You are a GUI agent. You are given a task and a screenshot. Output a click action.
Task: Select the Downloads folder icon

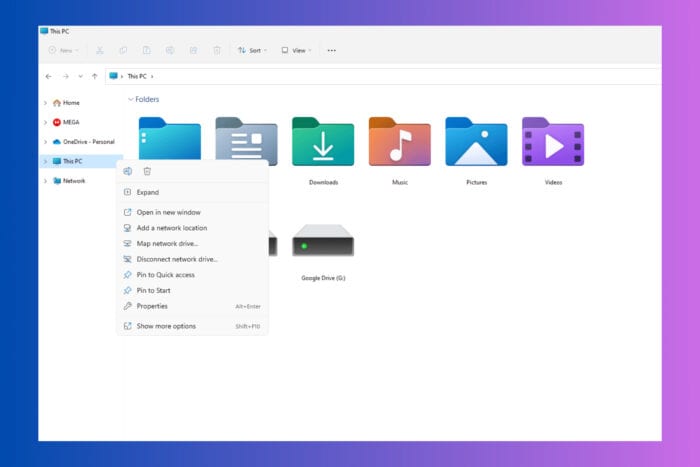click(x=323, y=142)
